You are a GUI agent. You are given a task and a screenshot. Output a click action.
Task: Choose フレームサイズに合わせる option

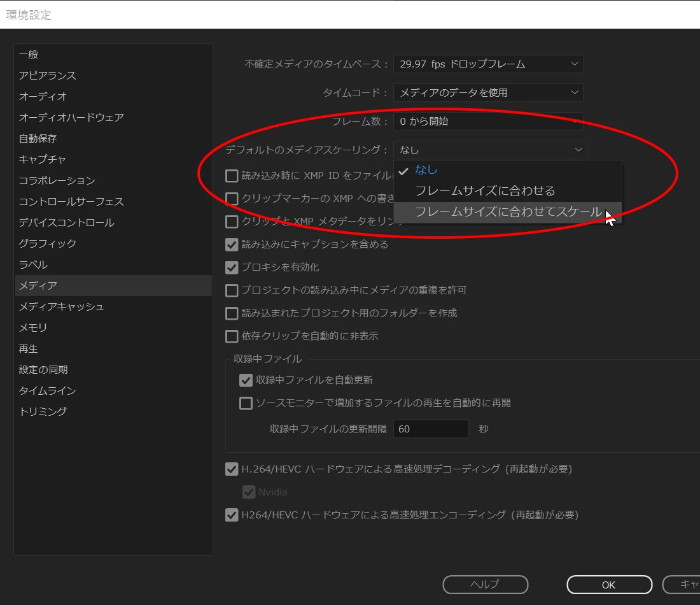508,191
